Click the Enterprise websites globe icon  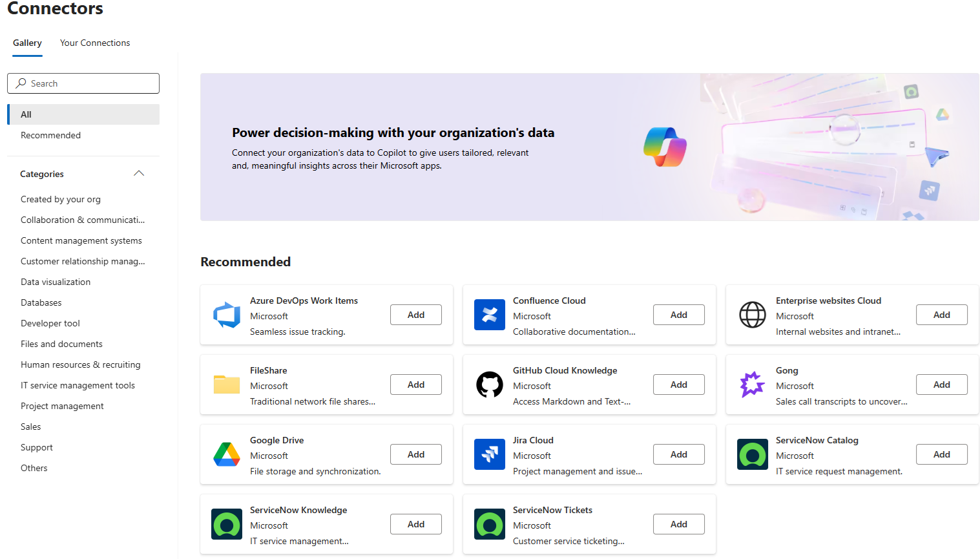[x=753, y=315]
